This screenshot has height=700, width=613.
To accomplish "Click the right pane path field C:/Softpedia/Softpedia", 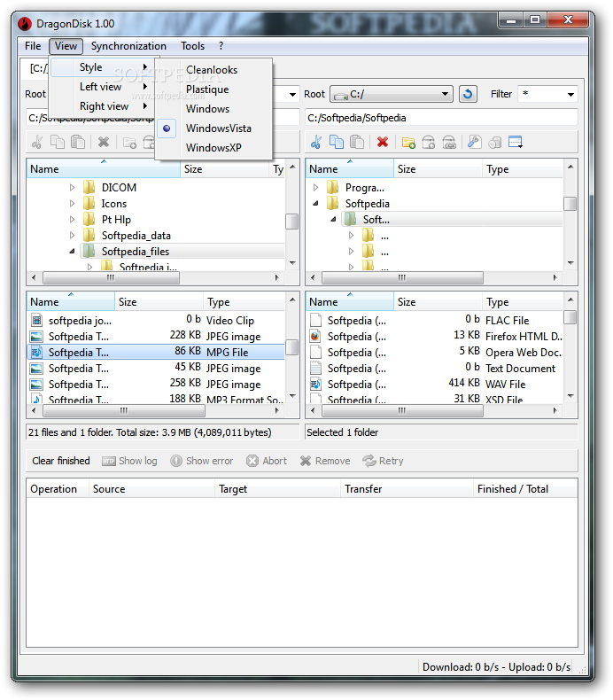I will click(441, 118).
